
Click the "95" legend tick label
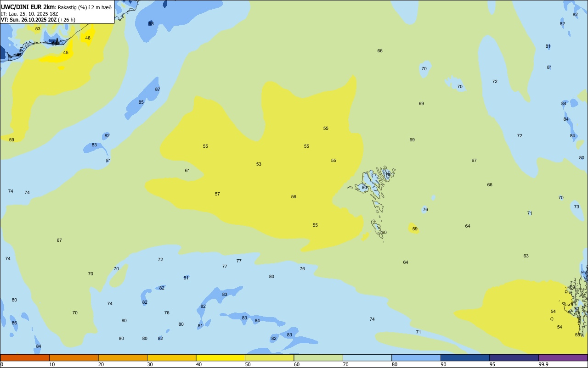(492, 364)
